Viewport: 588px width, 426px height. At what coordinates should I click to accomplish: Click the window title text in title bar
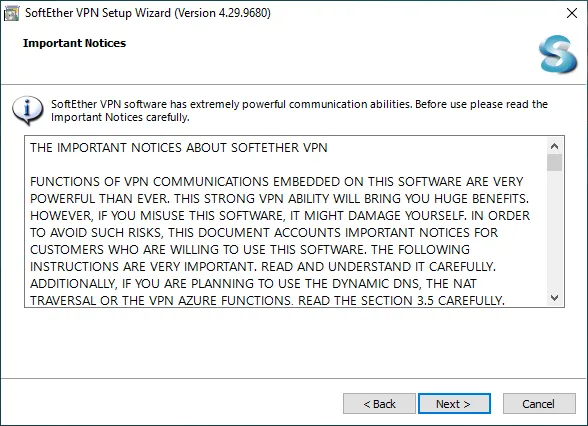point(148,13)
